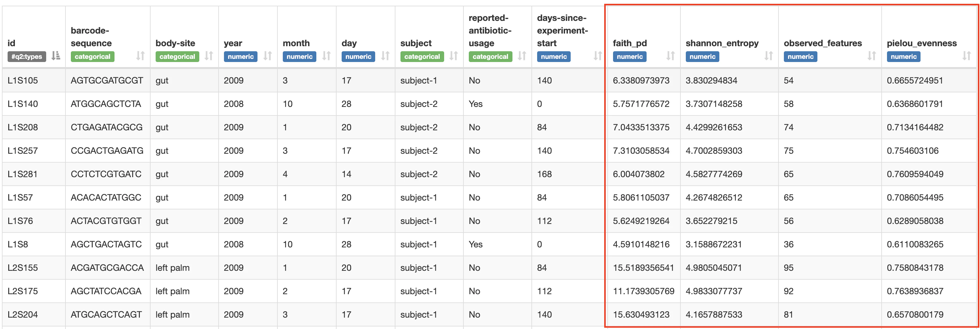
Task: Click numeric badge under faith_pd
Action: click(630, 57)
